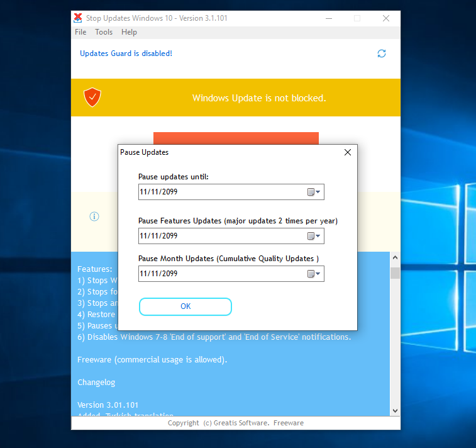
Task: Open the File menu
Action: coord(80,32)
